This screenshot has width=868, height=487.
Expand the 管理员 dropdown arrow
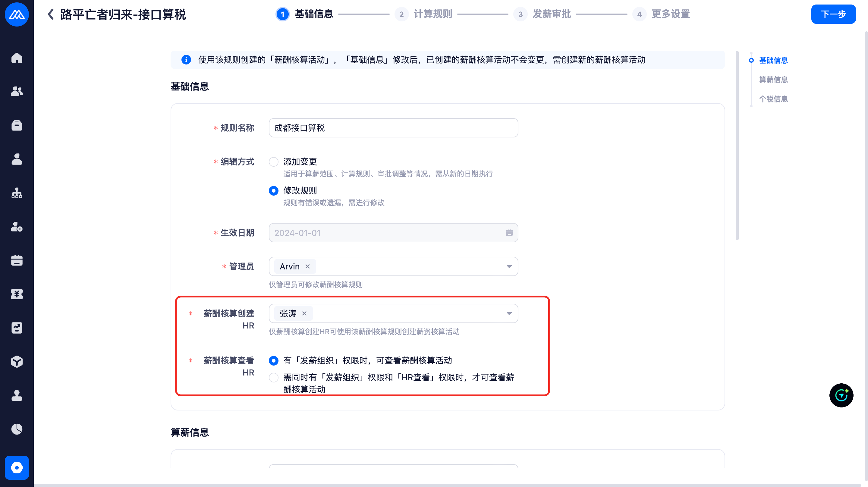click(x=509, y=266)
